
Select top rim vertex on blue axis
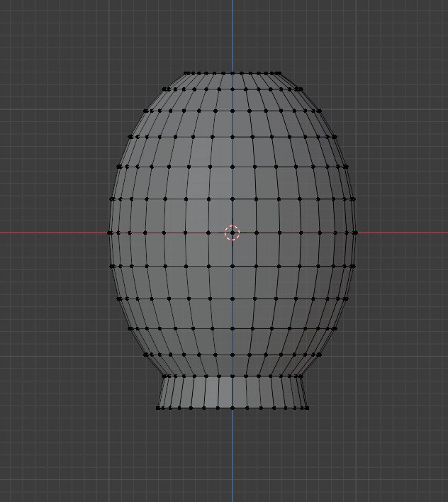233,73
